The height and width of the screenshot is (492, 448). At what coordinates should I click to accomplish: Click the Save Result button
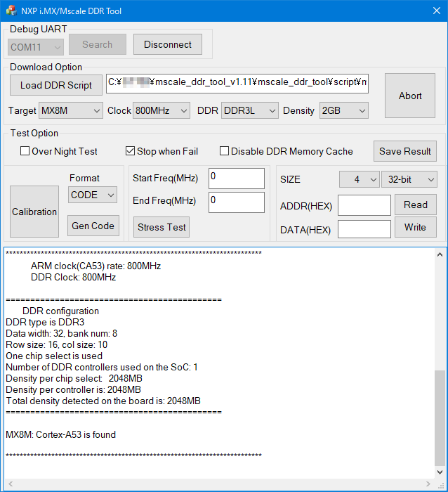pyautogui.click(x=405, y=151)
